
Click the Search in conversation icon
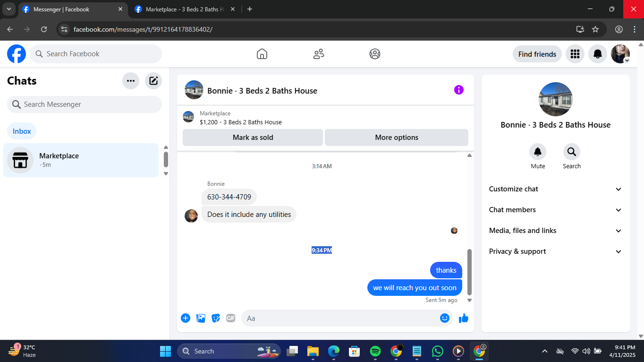click(x=572, y=152)
